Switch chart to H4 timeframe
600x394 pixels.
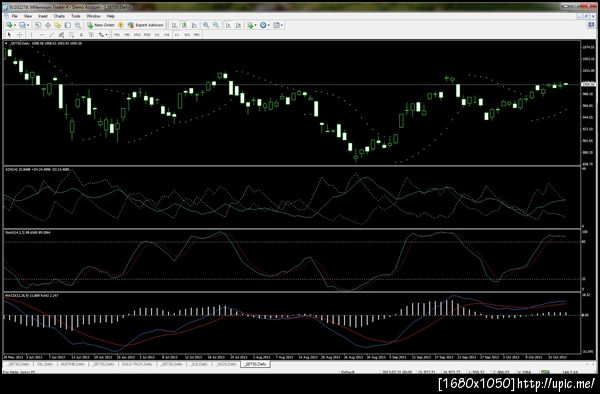click(167, 34)
